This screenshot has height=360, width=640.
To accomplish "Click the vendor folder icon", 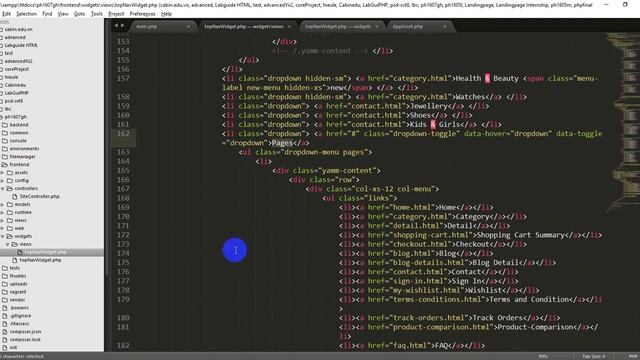I will [5, 300].
